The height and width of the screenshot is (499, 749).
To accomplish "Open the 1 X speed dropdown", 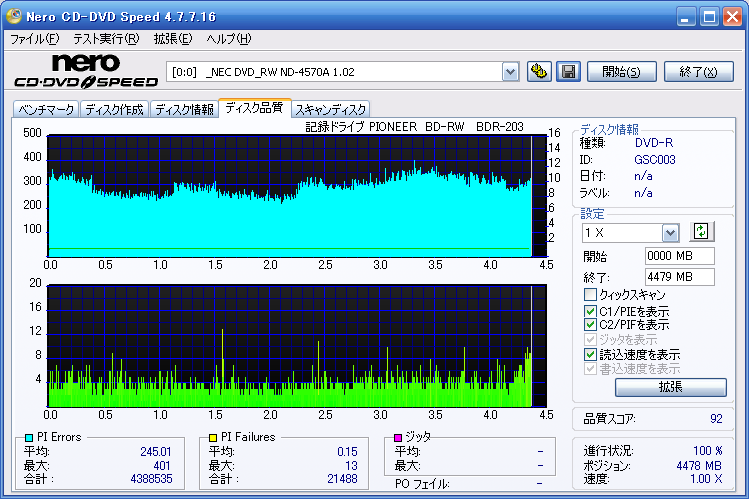I will coord(670,233).
